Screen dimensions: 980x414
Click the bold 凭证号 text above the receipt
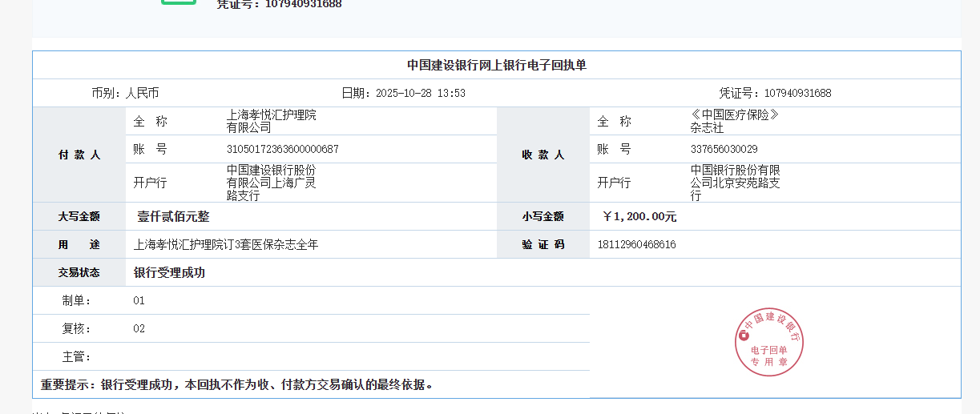coord(279,4)
